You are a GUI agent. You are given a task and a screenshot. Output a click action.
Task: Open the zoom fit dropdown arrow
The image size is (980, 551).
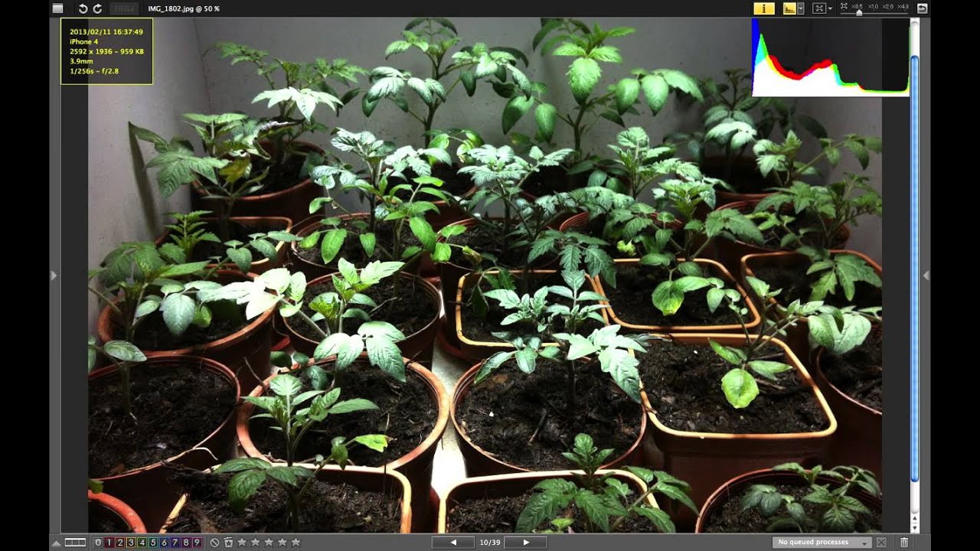pyautogui.click(x=830, y=8)
